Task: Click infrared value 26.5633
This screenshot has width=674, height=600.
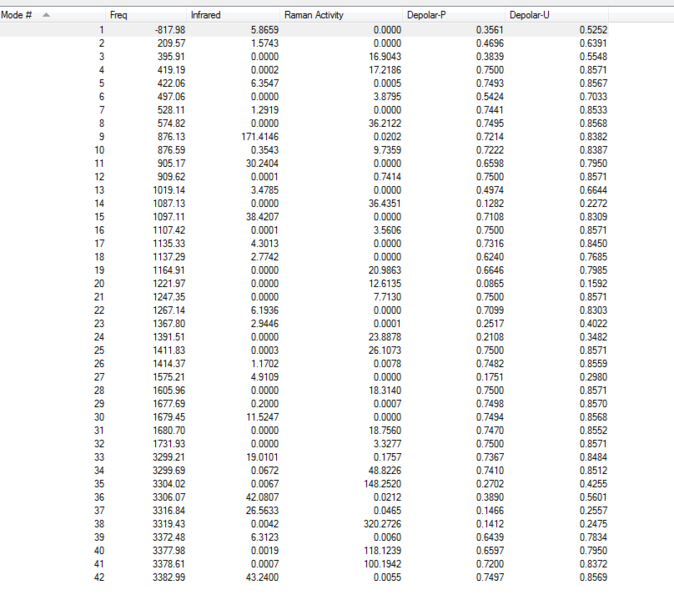Action: pos(262,511)
